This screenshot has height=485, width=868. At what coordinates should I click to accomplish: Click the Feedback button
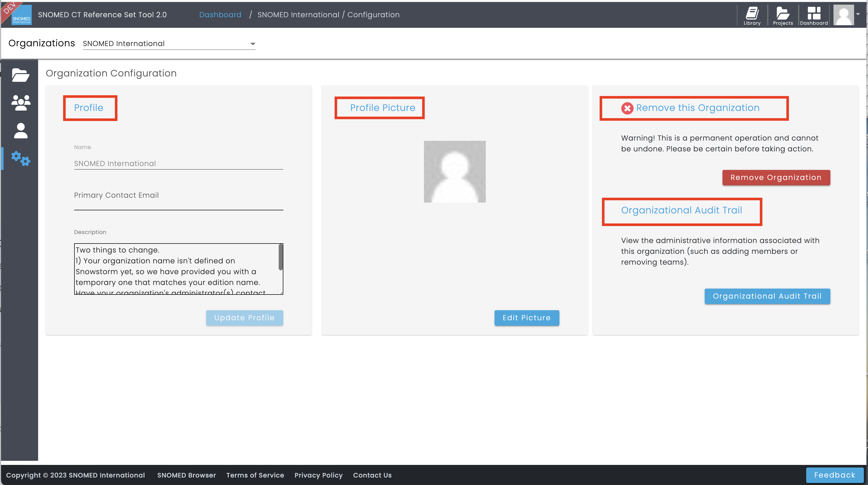pyautogui.click(x=834, y=475)
